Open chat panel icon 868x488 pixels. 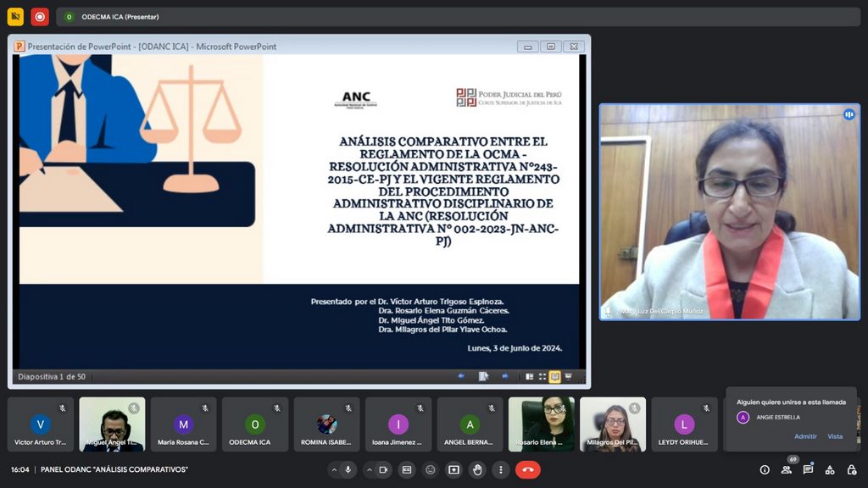click(808, 469)
